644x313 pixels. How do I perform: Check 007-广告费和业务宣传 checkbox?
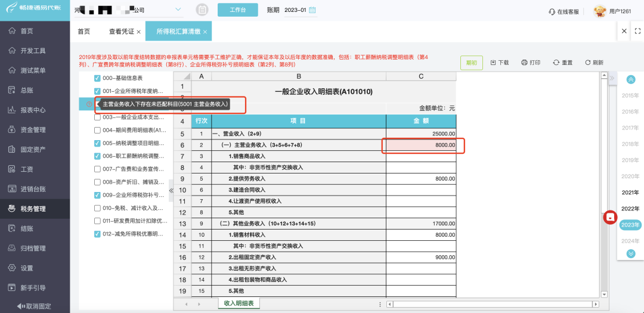pos(97,169)
